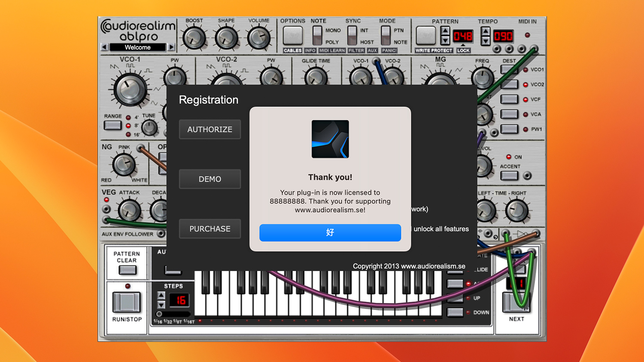Click the MG FREQ knob
Image resolution: width=644 pixels, height=362 pixels.
tap(483, 78)
